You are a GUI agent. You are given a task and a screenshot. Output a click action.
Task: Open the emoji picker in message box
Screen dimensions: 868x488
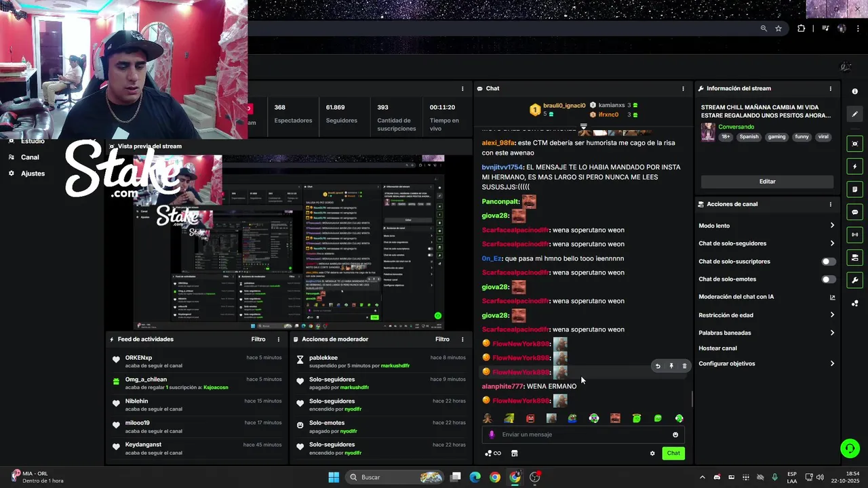675,434
